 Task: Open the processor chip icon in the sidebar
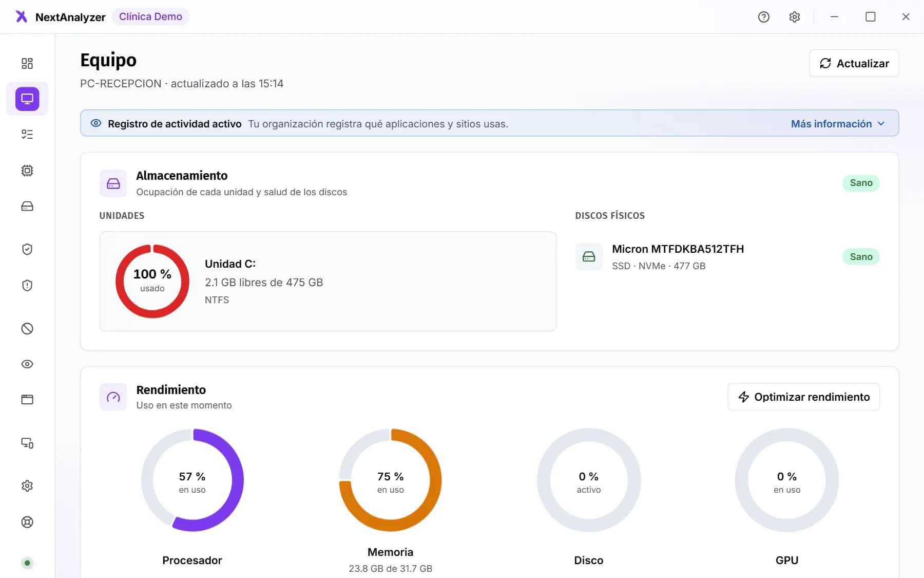[27, 171]
